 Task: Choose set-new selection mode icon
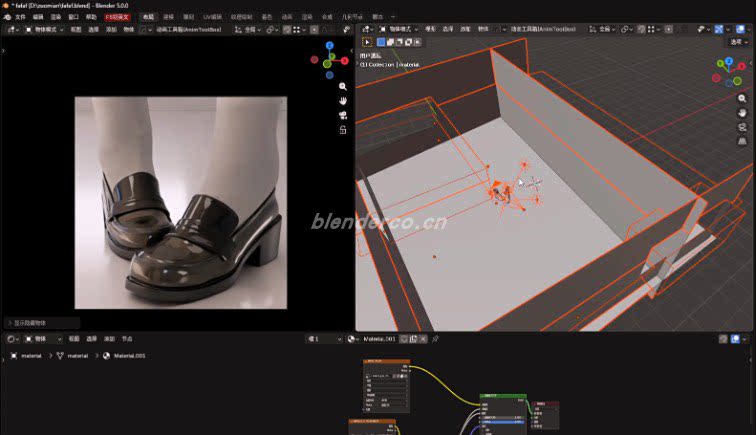coord(381,42)
